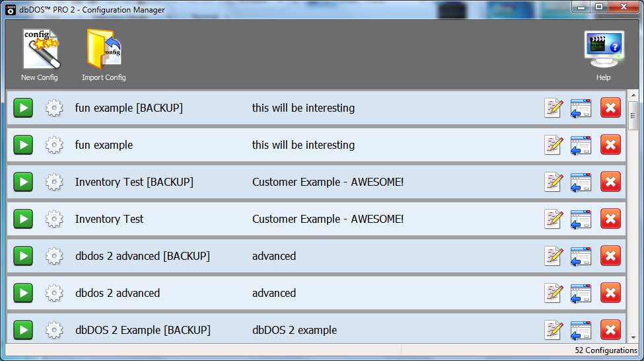Start dbdos 2 advanced [BACKUP] configuration

point(23,256)
